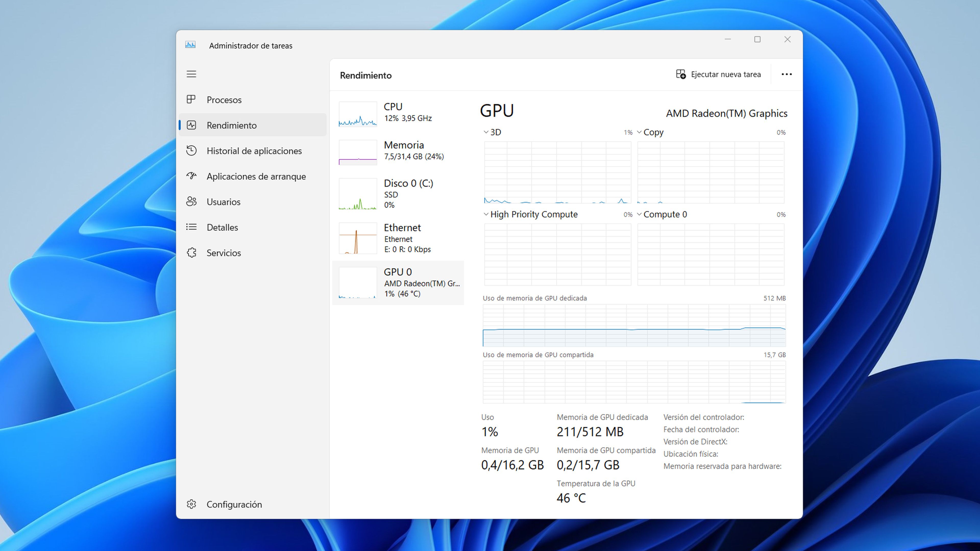Minimize the Administrador de tareas window
The height and width of the screenshot is (551, 980).
click(728, 39)
